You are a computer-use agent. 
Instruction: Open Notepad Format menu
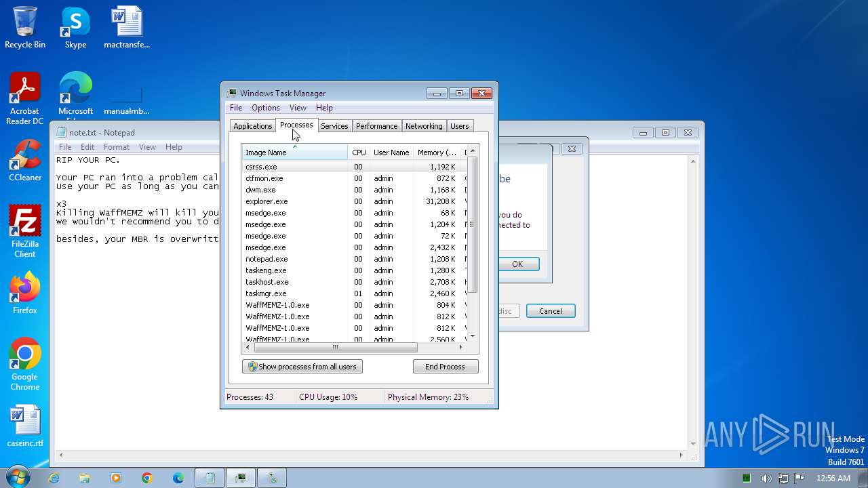coord(117,147)
